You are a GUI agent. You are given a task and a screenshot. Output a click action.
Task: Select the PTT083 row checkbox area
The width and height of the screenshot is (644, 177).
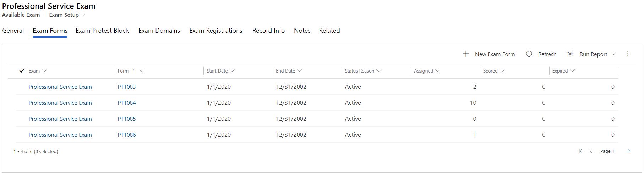click(21, 87)
